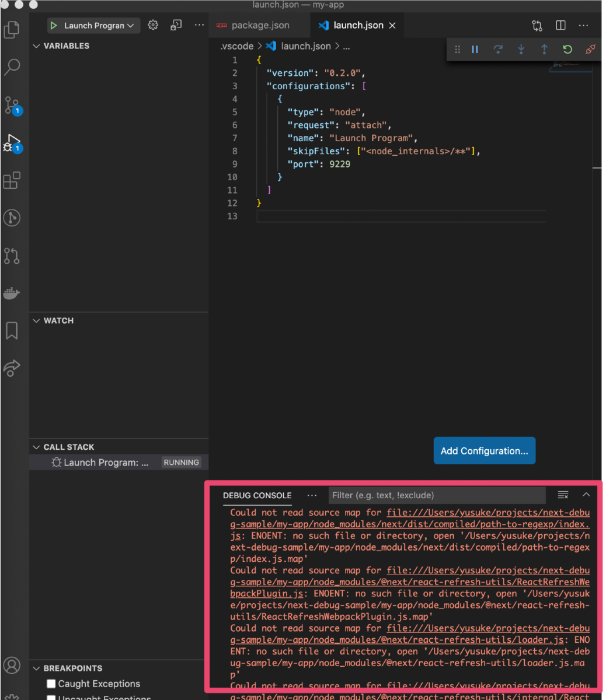The height and width of the screenshot is (700, 606).
Task: Click .vscode breadcrumb segment
Action: coord(237,46)
